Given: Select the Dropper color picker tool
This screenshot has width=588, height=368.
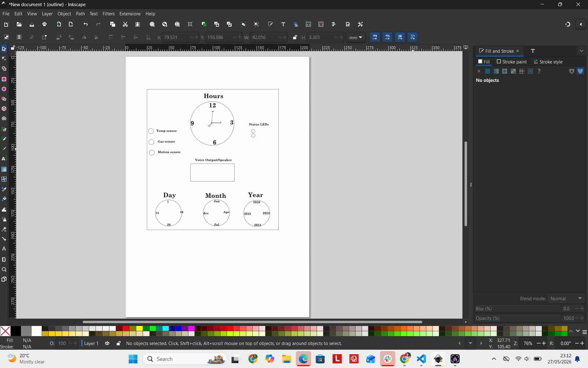Looking at the screenshot, I should (4, 189).
